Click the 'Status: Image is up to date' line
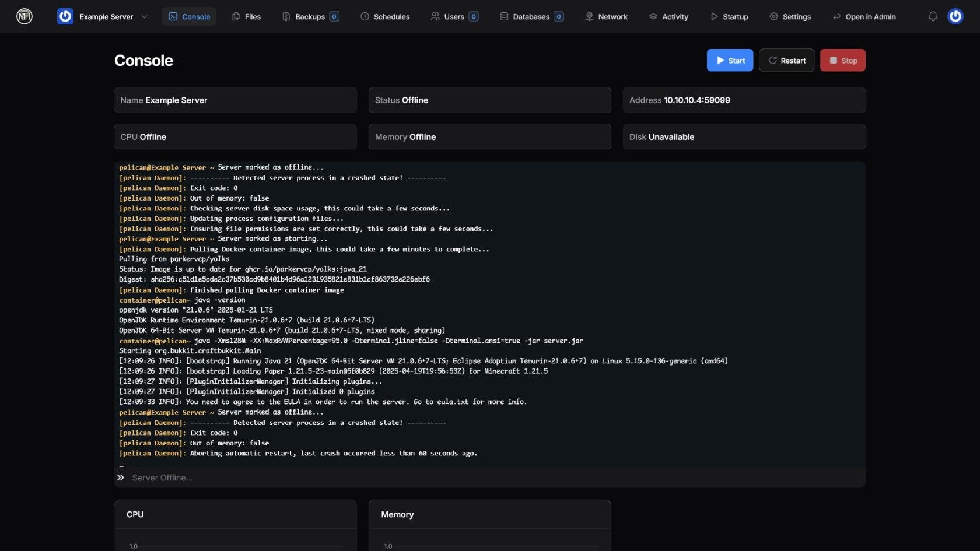 coord(243,269)
